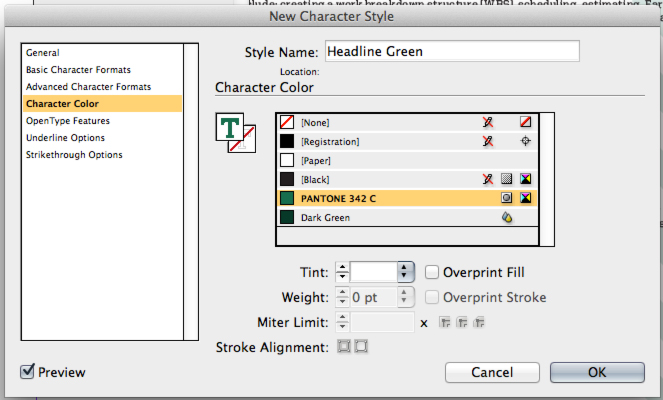Select the PANTONE 342 C swatch

pos(407,198)
